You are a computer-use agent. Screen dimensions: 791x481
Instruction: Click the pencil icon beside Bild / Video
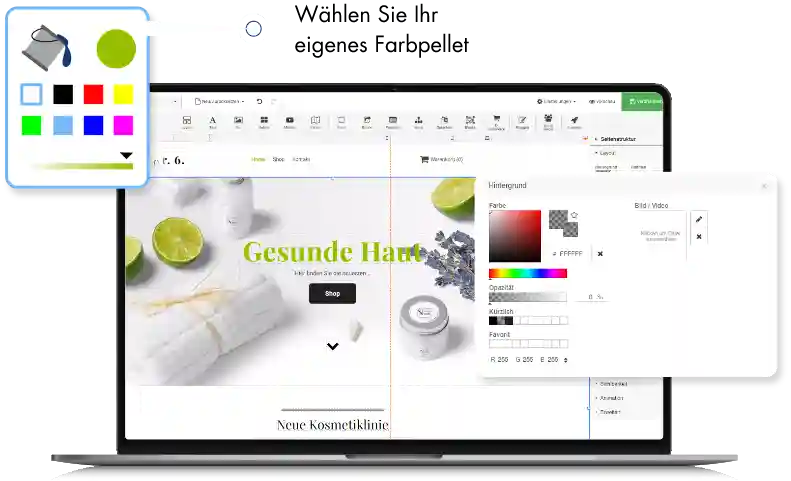tap(699, 219)
